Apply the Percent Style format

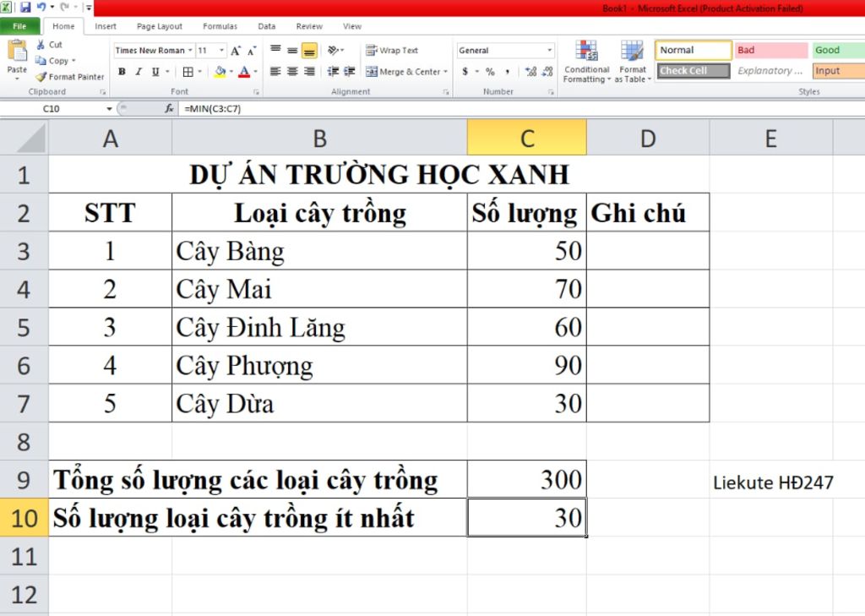point(490,72)
